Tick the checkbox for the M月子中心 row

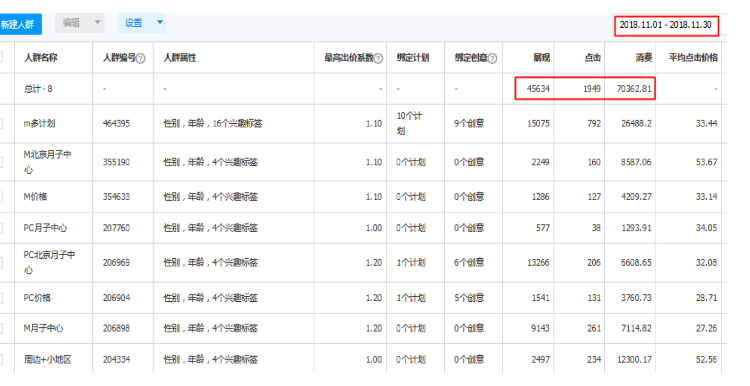point(1,329)
